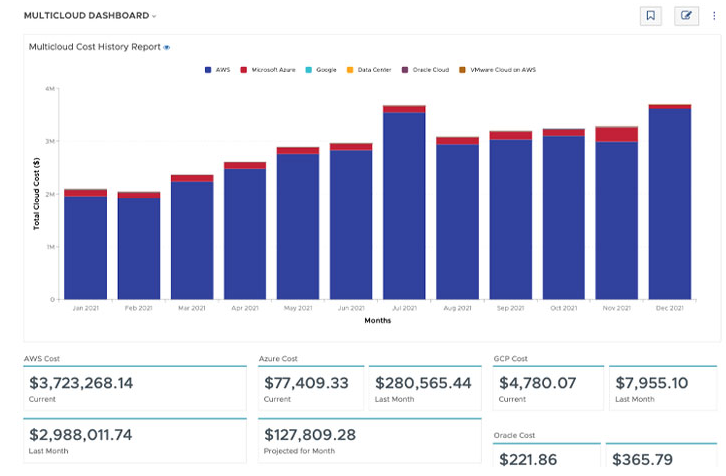The image size is (726, 476).
Task: Click the Azure current cost $77,409.33 tile
Action: (x=311, y=388)
